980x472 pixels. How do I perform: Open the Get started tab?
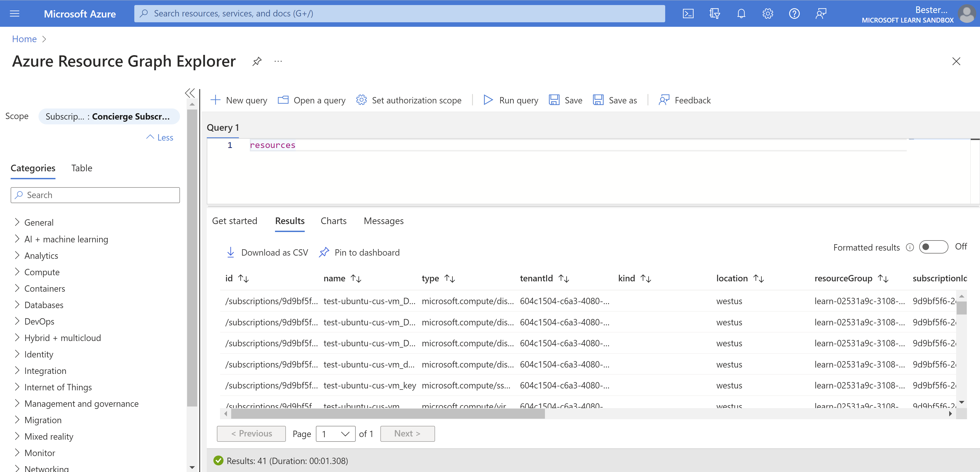[x=235, y=221]
